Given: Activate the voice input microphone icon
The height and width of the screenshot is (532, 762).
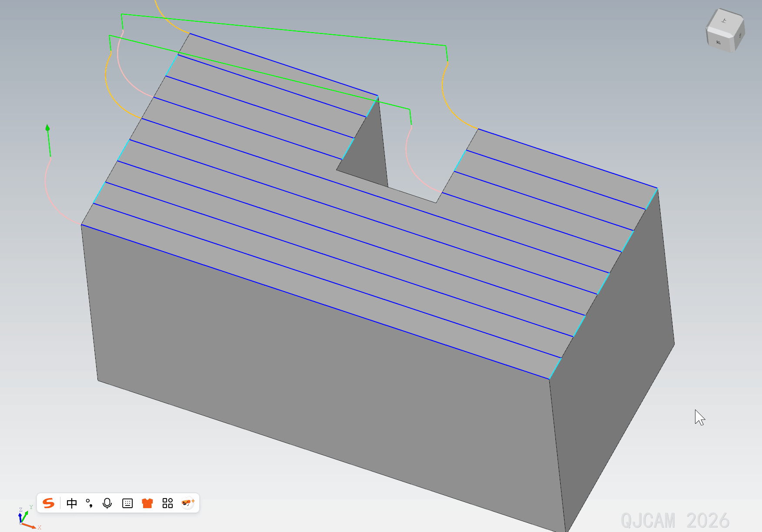Looking at the screenshot, I should point(107,503).
